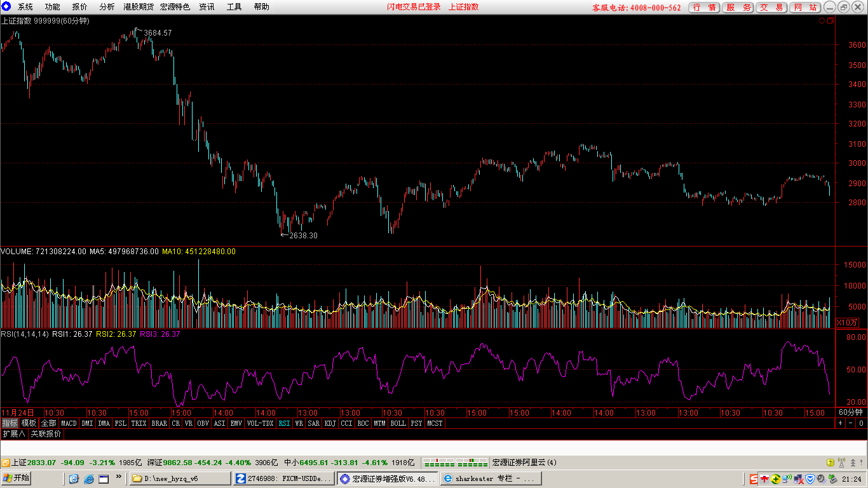This screenshot has height=488, width=868.
Task: Click the 0 reset button beside zoom controls
Action: (862, 423)
